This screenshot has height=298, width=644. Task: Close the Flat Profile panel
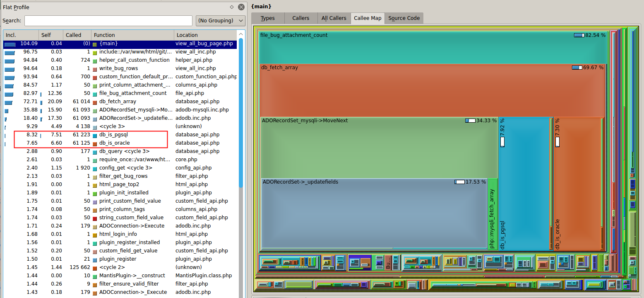click(x=241, y=7)
